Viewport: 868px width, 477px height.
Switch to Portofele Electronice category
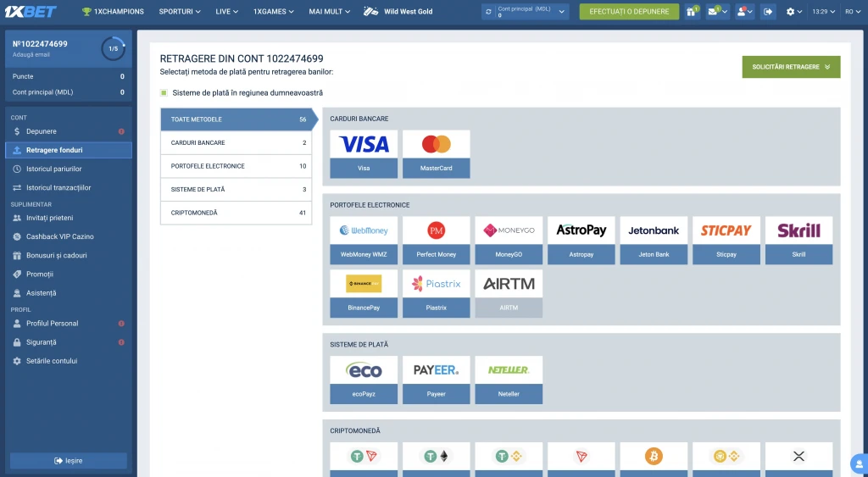(236, 166)
